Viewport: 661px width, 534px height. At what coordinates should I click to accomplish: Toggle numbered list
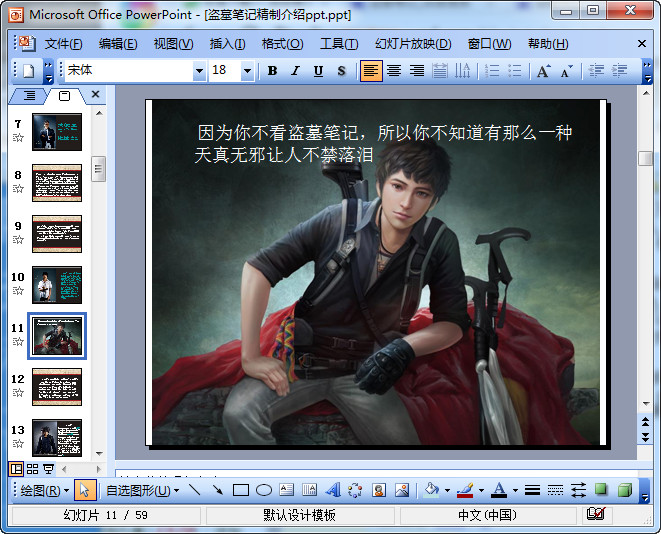[492, 70]
